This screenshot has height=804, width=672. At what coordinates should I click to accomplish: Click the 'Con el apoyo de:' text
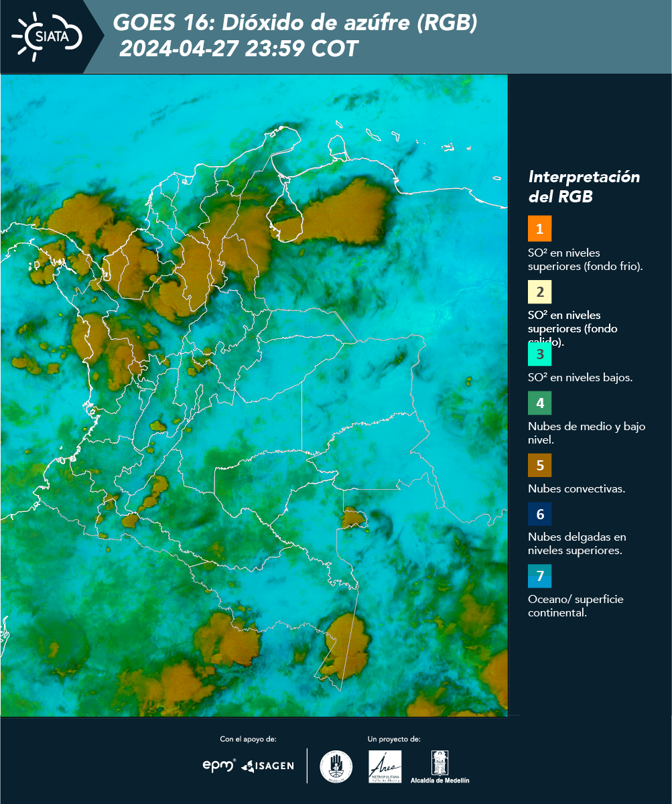pos(248,739)
